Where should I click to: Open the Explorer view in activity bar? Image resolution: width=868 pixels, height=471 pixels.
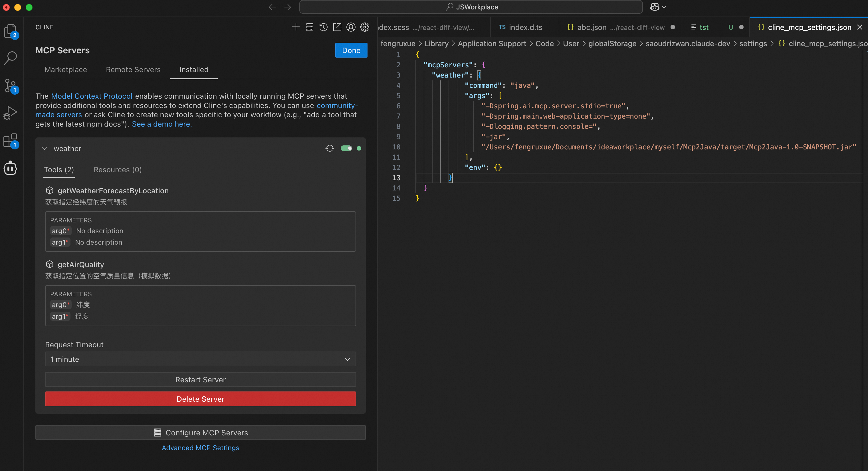pyautogui.click(x=11, y=31)
